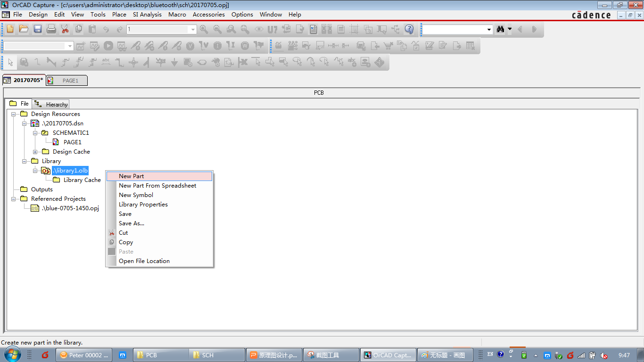
Task: Click the binoculars Find icon
Action: (x=501, y=29)
